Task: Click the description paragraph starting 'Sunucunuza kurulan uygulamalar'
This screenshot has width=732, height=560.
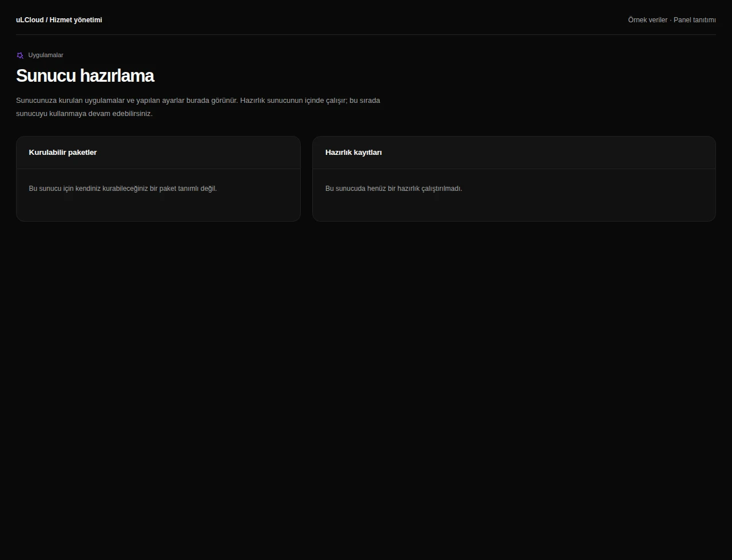Action: (198, 107)
